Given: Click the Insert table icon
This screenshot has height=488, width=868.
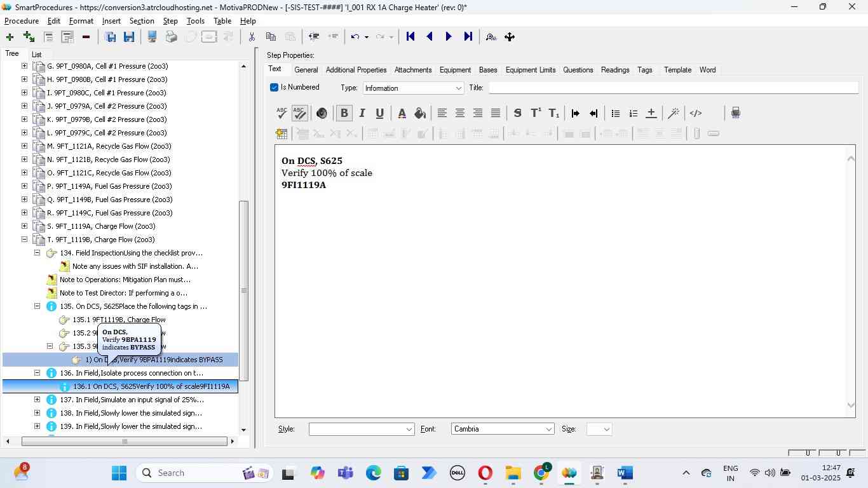Looking at the screenshot, I should (281, 133).
